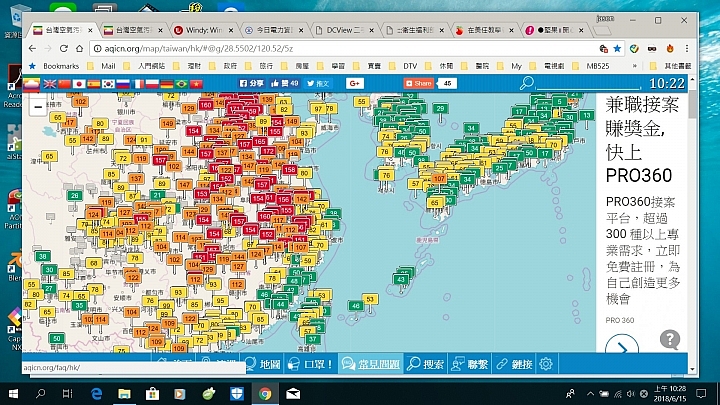Switch to Spanish via the Spain flag

[x=94, y=84]
